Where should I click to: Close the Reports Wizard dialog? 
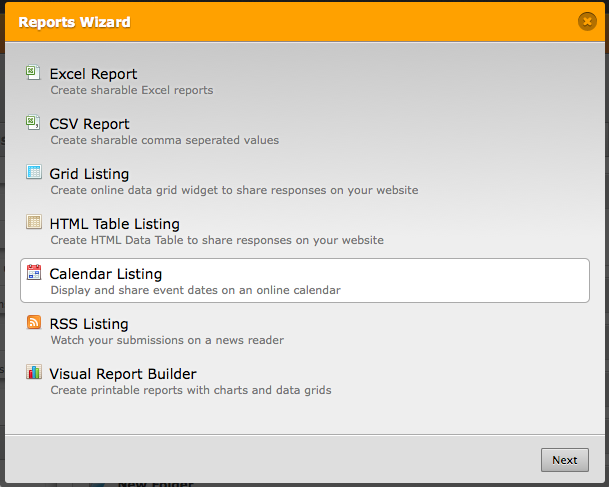click(587, 21)
